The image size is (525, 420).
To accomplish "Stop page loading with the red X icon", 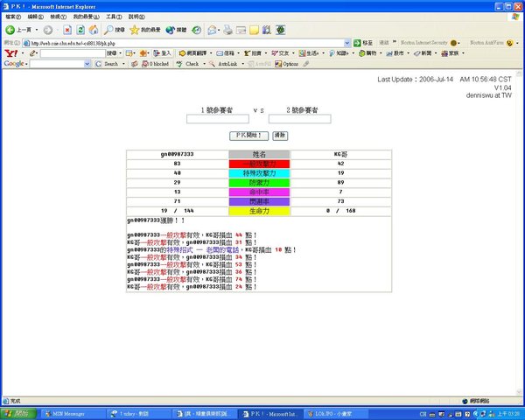I will [67, 30].
